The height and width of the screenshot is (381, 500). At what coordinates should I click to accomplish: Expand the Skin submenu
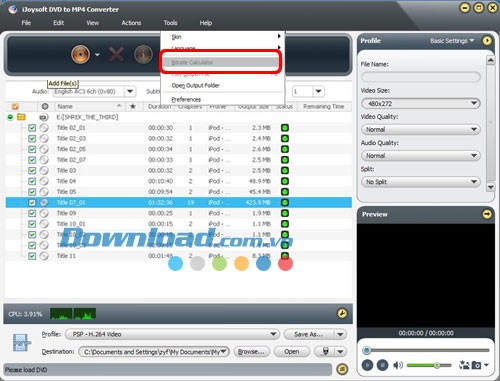(x=223, y=36)
